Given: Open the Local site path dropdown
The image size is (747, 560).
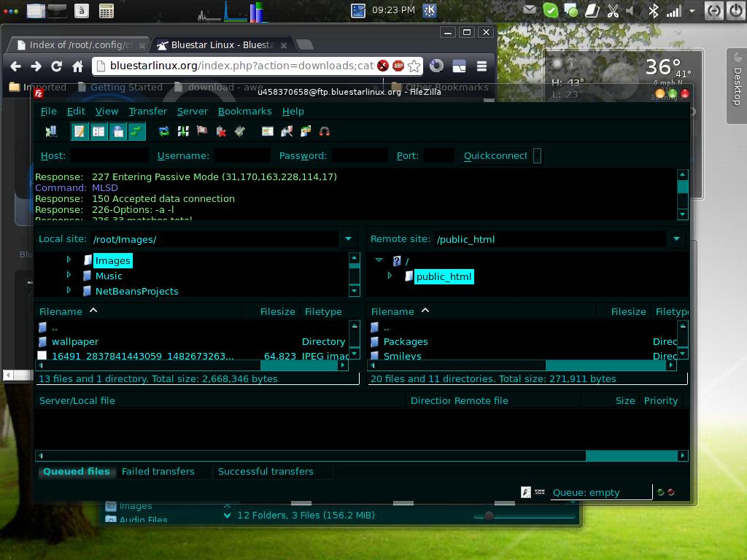Looking at the screenshot, I should point(348,239).
